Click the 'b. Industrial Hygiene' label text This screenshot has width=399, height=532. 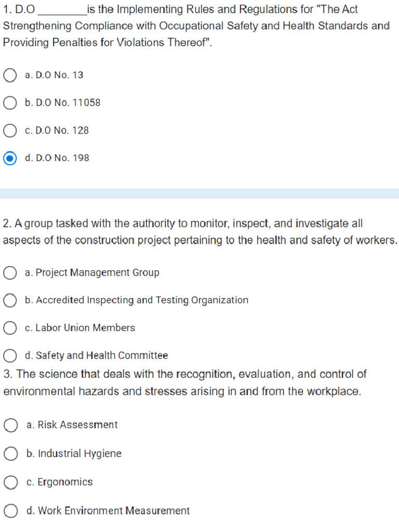click(x=74, y=454)
